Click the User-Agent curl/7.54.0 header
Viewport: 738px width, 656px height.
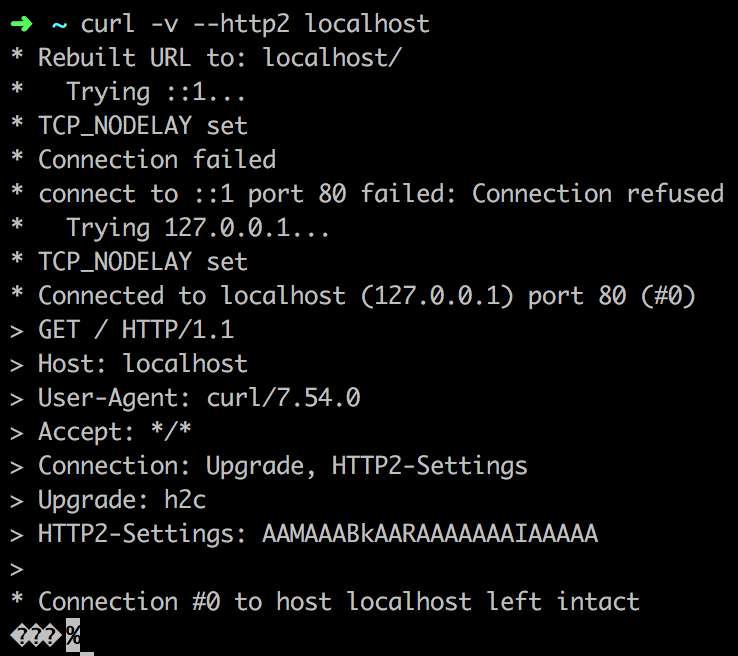click(x=199, y=398)
